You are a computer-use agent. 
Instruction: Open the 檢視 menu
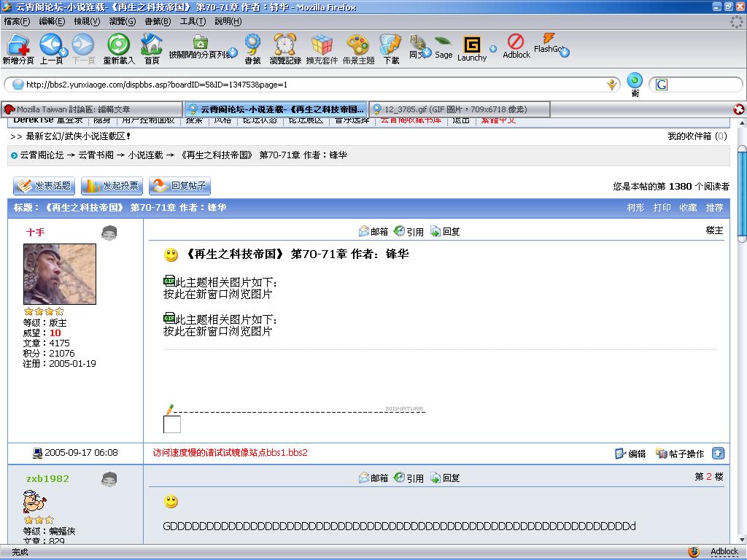click(x=87, y=21)
